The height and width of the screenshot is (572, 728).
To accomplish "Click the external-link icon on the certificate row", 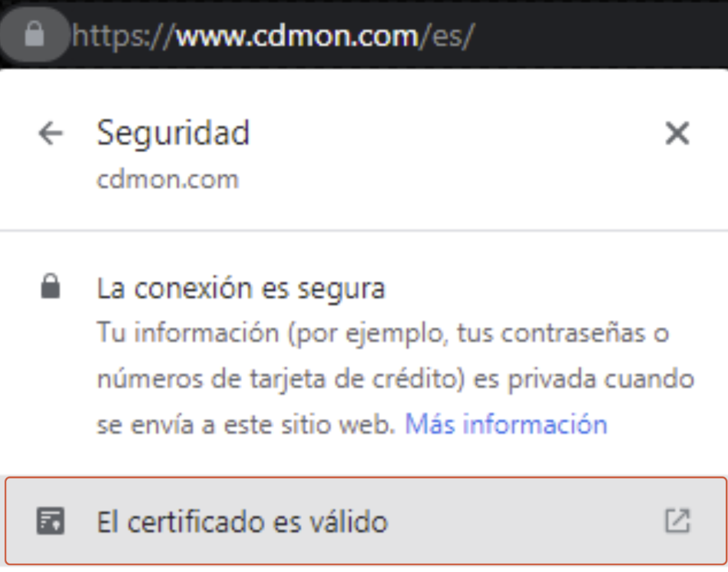I will click(678, 521).
